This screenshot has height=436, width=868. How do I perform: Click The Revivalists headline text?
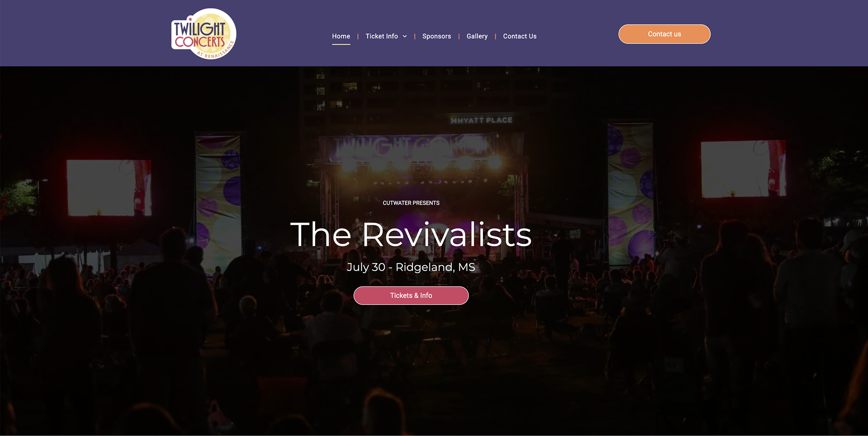point(411,234)
